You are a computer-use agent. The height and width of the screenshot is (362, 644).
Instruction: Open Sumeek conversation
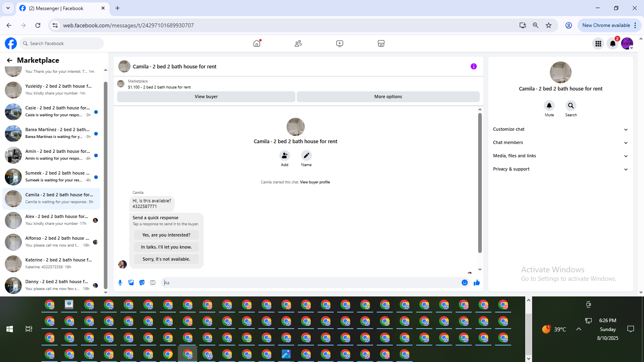pos(52,177)
